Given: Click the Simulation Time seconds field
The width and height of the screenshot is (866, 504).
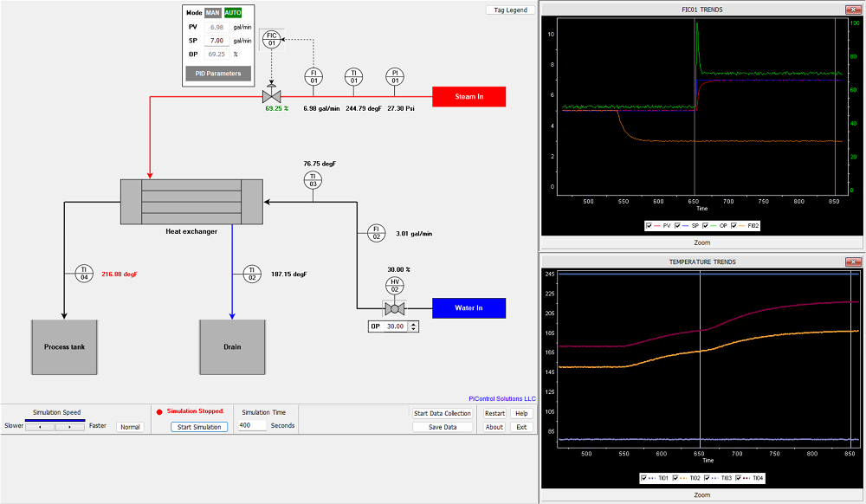Looking at the screenshot, I should (x=252, y=425).
